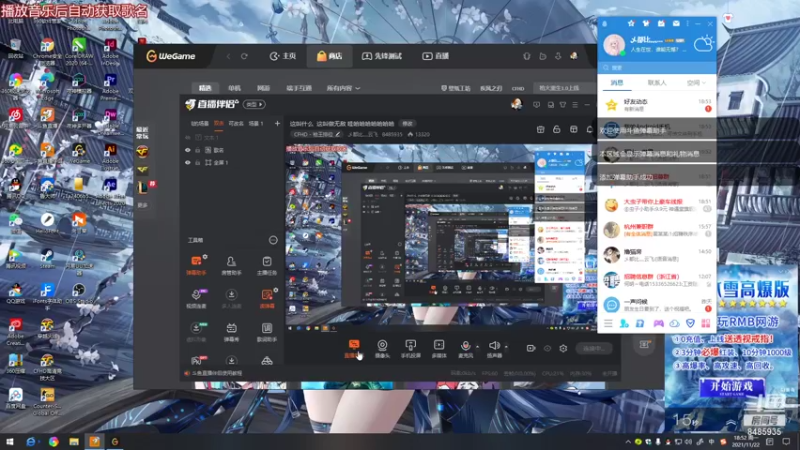This screenshot has width=800, height=450.
Task: Open 视频连麦 tool in toolbox
Action: click(196, 299)
